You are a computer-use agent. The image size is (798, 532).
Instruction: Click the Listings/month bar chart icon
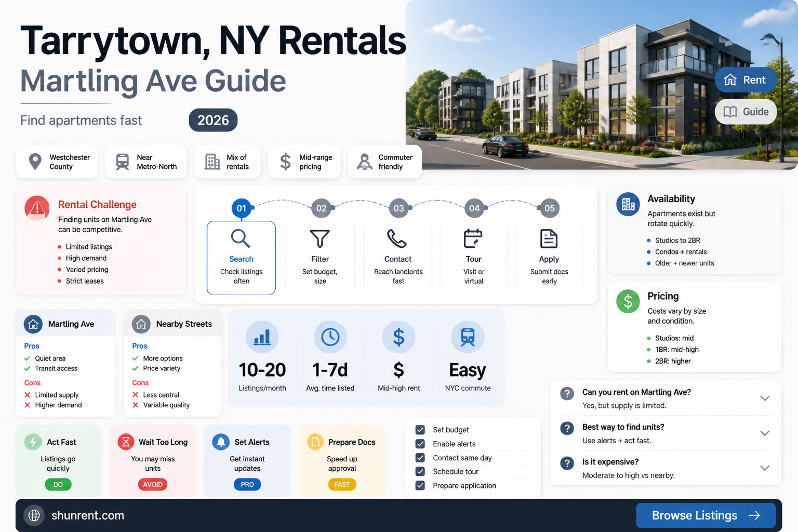[262, 337]
